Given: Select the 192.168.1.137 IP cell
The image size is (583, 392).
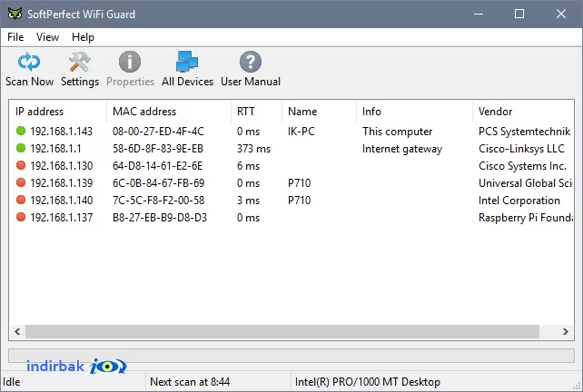Looking at the screenshot, I should (62, 218).
